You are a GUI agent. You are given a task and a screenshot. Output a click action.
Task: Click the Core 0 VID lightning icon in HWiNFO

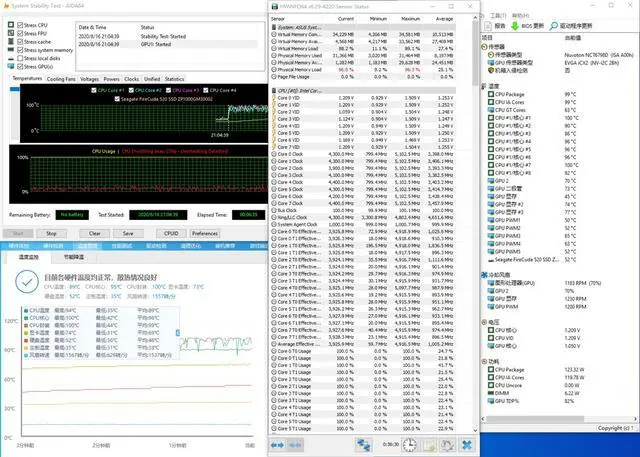pos(274,98)
